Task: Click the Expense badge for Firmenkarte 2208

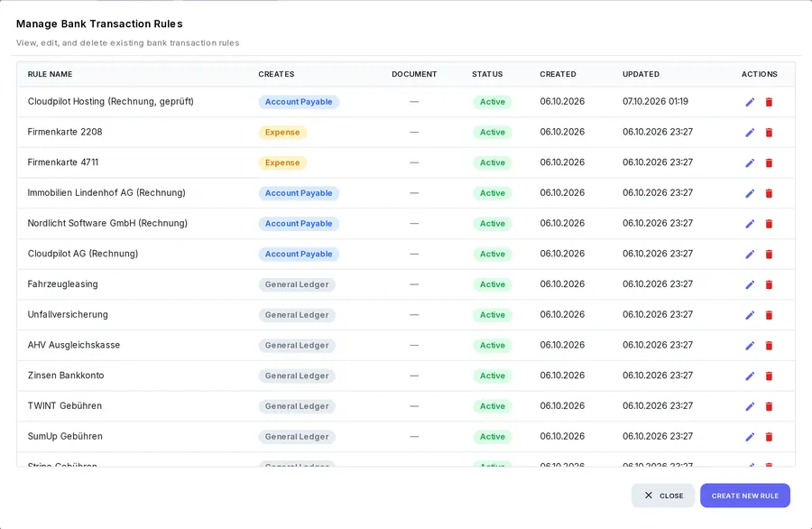Action: pos(282,132)
